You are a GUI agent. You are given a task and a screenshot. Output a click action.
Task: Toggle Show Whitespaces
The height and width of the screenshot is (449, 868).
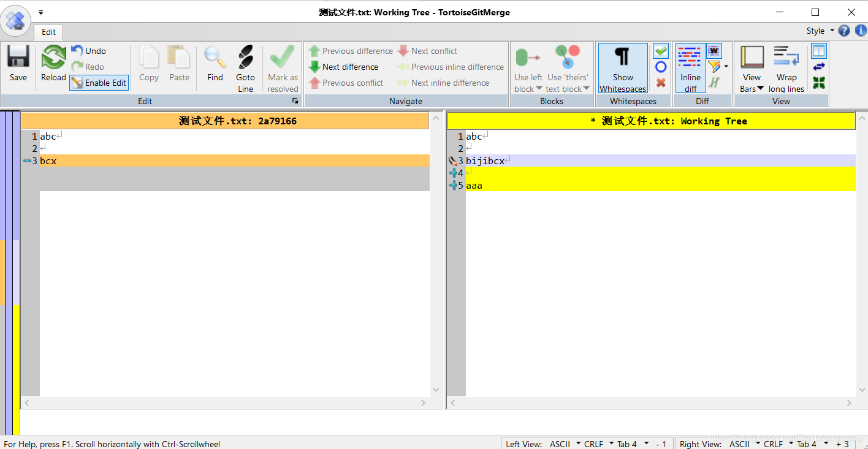pyautogui.click(x=623, y=69)
